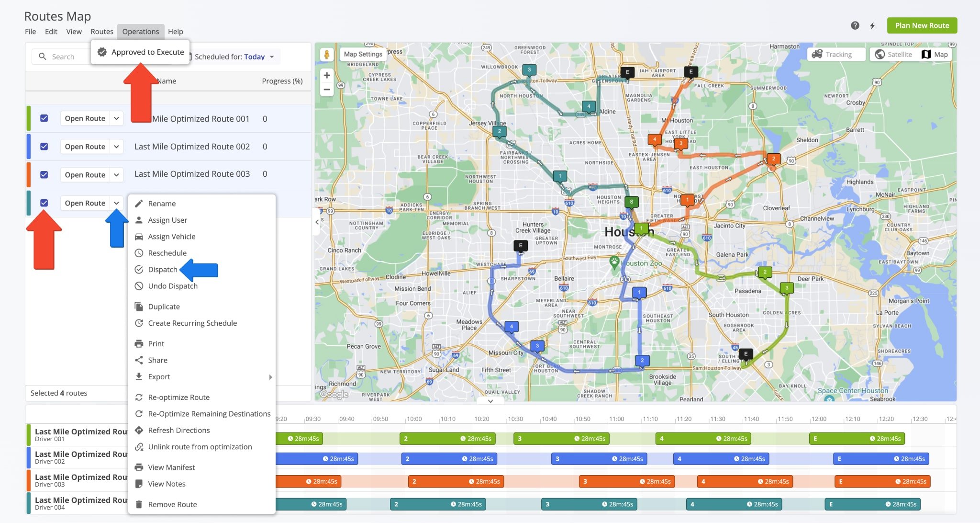Click the Dispatch icon in context menu

(x=139, y=269)
